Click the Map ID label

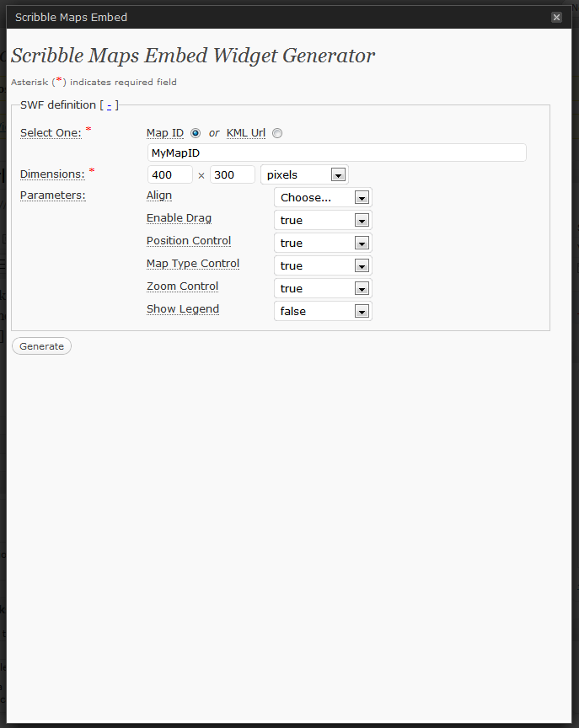tap(165, 133)
